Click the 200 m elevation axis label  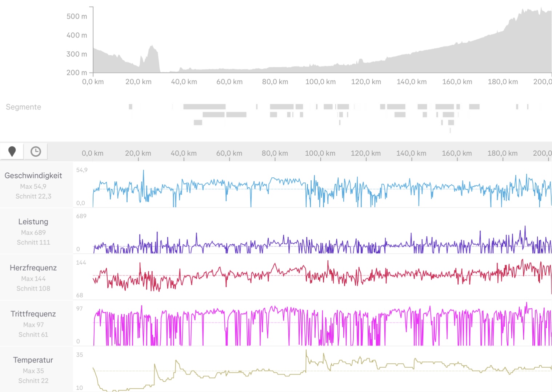(77, 73)
